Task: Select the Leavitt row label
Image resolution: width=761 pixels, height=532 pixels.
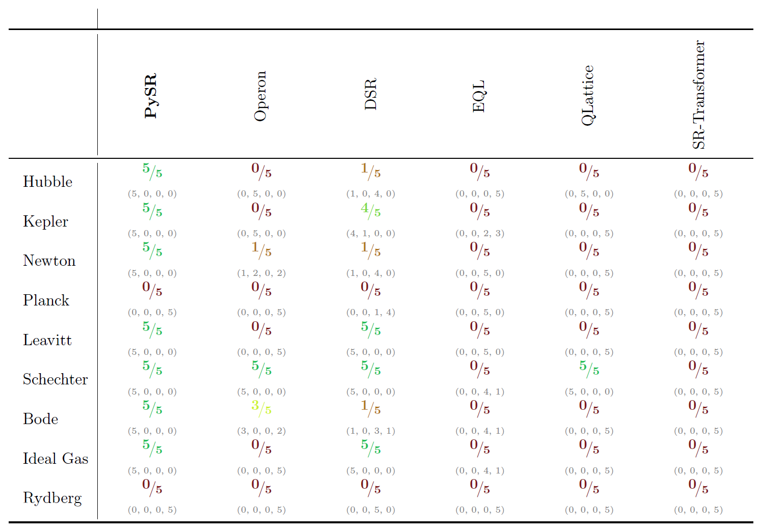Action: pos(47,340)
